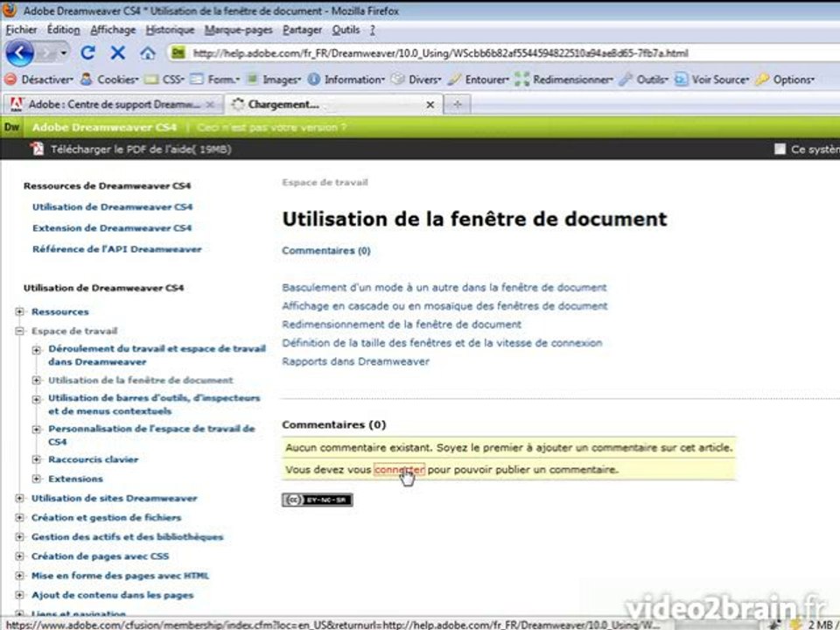The width and height of the screenshot is (840, 630).
Task: Open the Divers toolbar menu
Action: click(416, 80)
